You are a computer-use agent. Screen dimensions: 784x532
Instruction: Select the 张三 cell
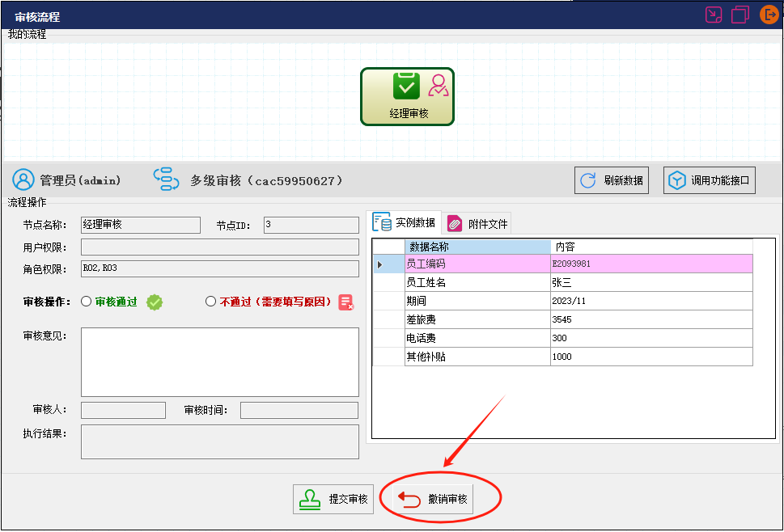[651, 282]
